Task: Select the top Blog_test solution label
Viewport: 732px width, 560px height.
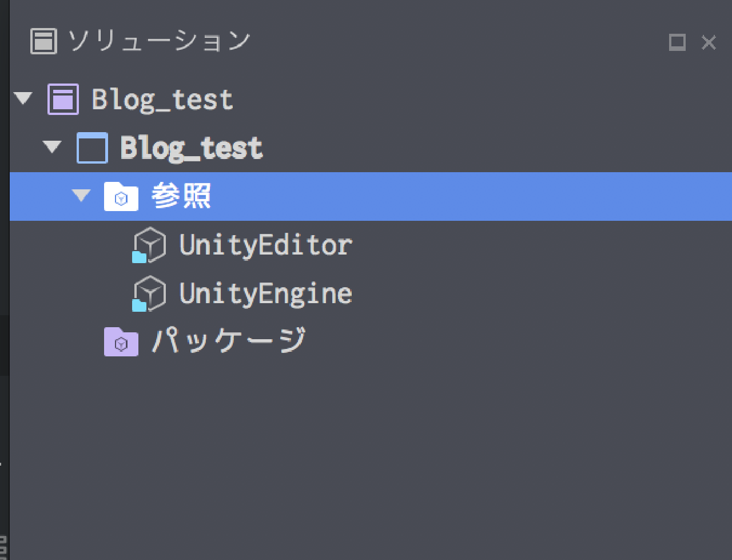Action: point(162,100)
